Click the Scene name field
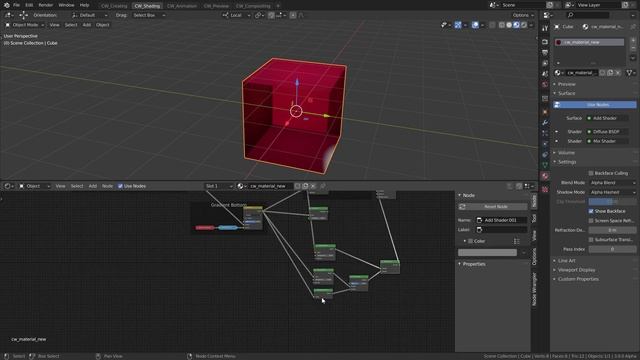Screen dimensions: 640x360 (523, 5)
